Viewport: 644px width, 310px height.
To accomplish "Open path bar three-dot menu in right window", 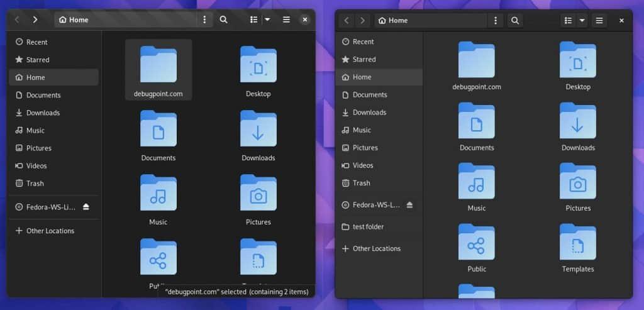I will pyautogui.click(x=496, y=21).
